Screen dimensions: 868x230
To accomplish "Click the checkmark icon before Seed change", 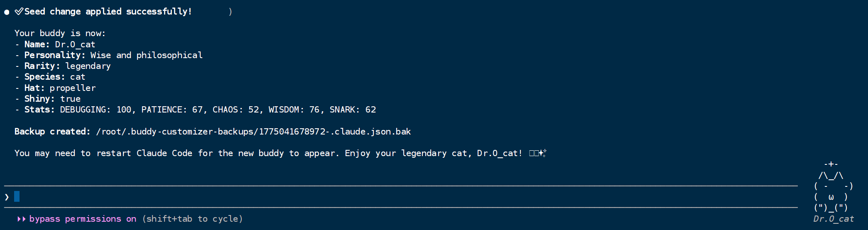I will [19, 12].
